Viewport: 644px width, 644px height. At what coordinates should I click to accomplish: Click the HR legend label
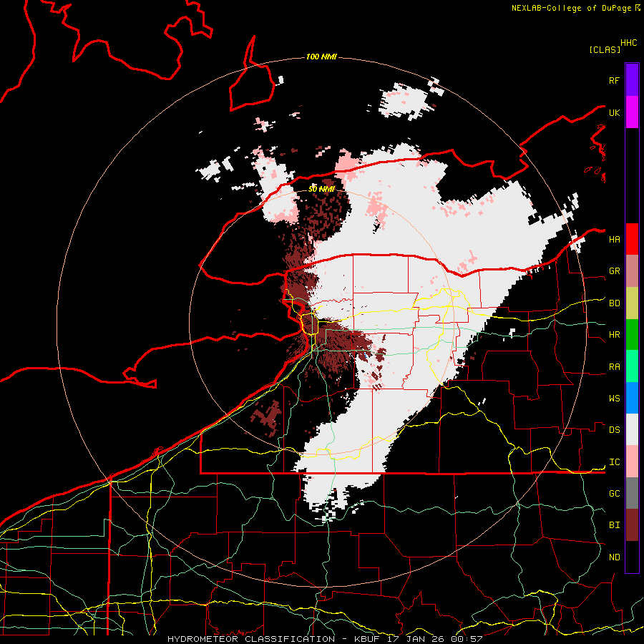[x=614, y=335]
